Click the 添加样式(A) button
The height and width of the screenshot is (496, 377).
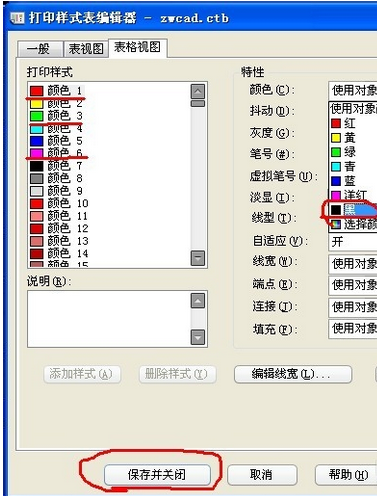[82, 374]
